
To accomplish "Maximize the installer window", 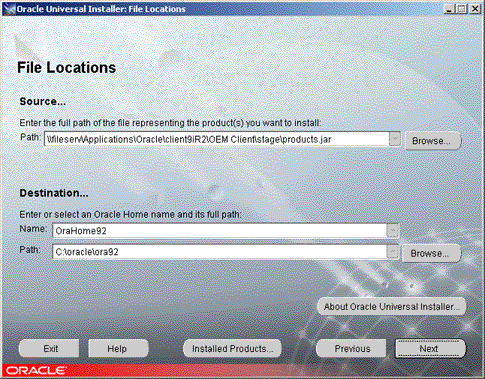I will tap(462, 9).
